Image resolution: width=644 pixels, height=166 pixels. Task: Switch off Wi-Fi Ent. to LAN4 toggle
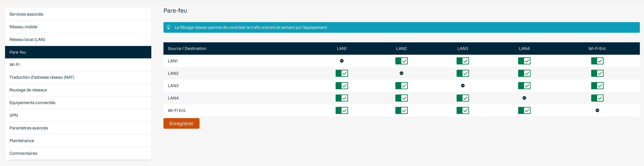tap(524, 110)
